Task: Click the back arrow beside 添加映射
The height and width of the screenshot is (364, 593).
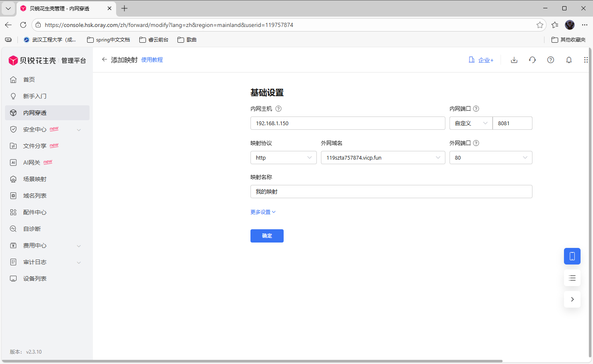Action: 105,60
